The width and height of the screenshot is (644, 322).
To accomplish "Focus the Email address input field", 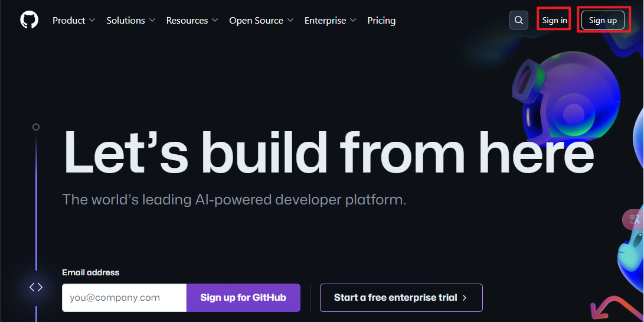I will coord(124,298).
